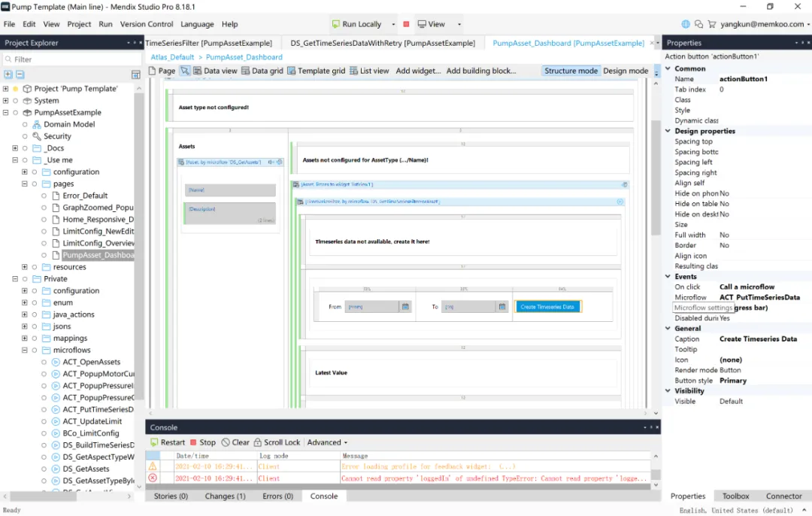Collapse the PumpAssetExample module

pyautogui.click(x=6, y=112)
